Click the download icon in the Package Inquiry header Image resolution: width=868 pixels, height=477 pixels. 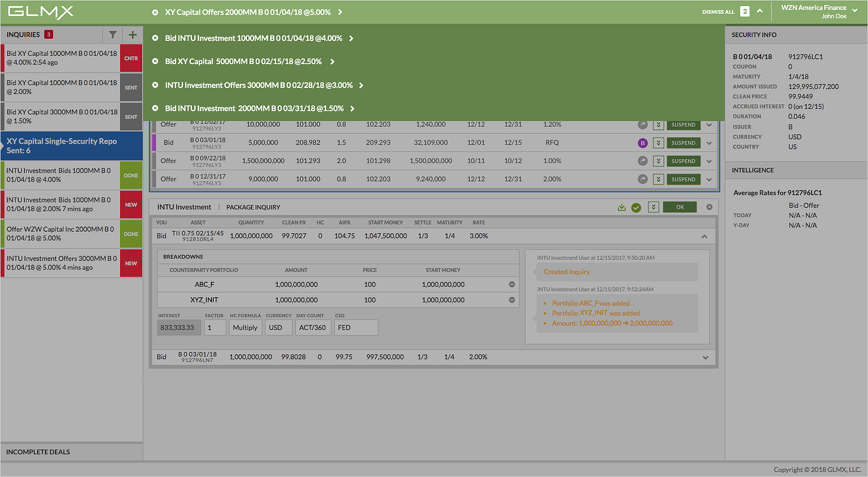tap(622, 208)
